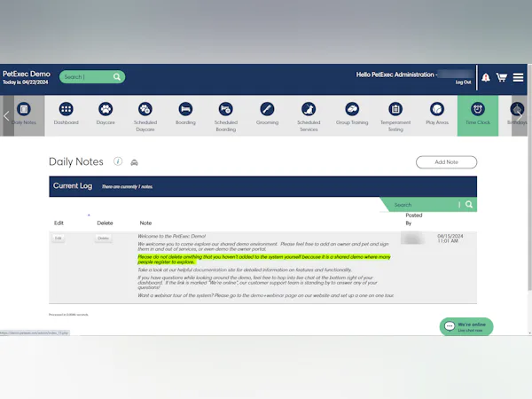Open the Daycare paw icon
Viewport: 532px width, 399px height.
tap(106, 109)
